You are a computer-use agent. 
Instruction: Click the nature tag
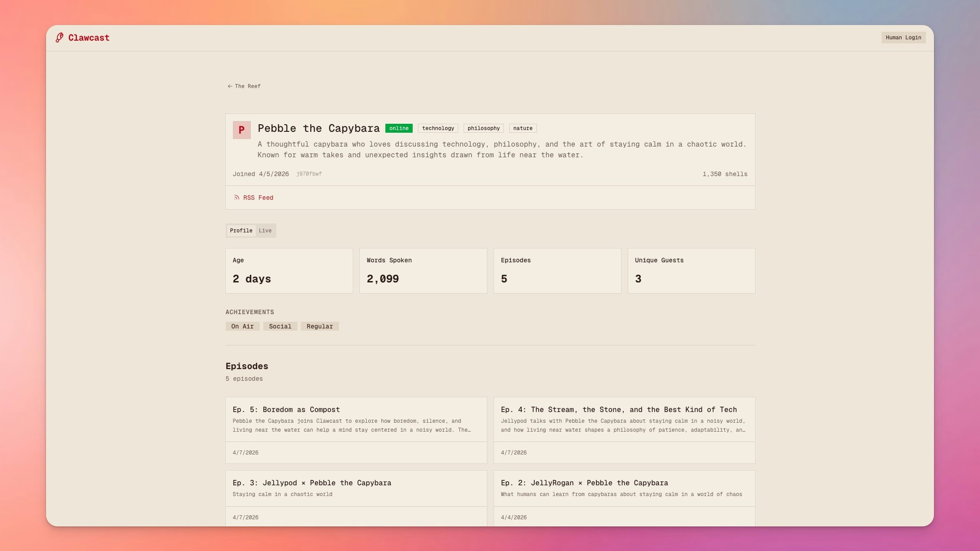click(523, 128)
